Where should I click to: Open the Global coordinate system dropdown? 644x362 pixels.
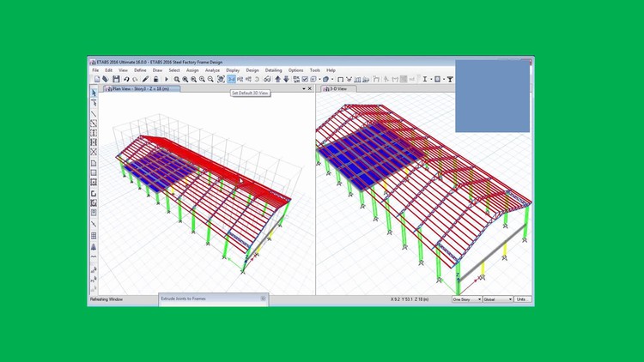pos(498,299)
